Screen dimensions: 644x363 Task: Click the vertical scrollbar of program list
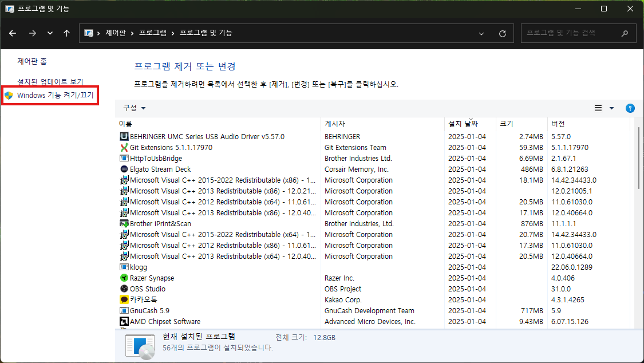tap(638, 157)
